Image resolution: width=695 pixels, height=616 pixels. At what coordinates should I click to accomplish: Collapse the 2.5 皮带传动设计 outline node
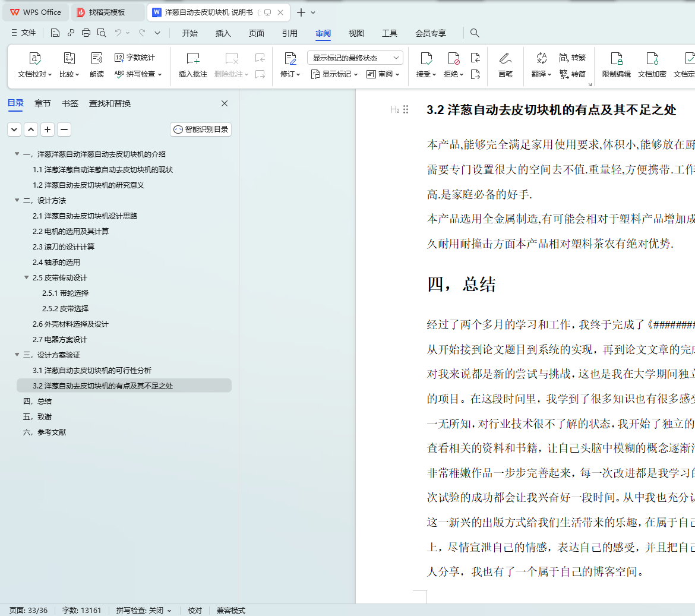pyautogui.click(x=27, y=277)
